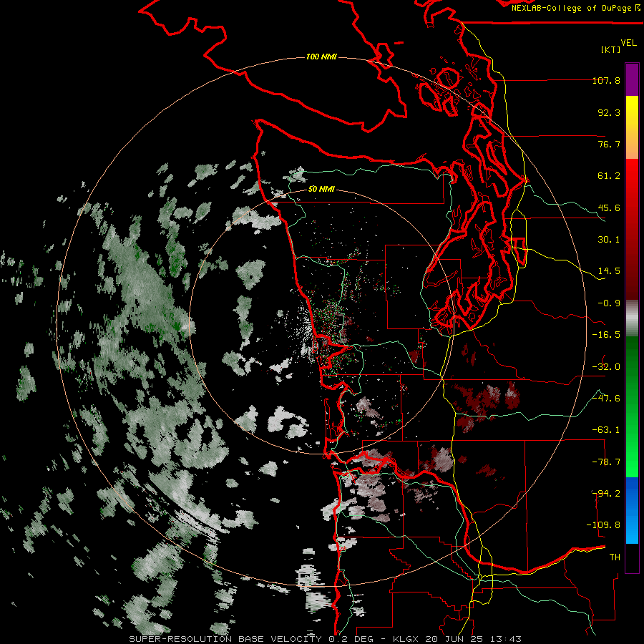Click the 92.3 legend value
Image resolution: width=644 pixels, height=644 pixels.
(x=609, y=112)
